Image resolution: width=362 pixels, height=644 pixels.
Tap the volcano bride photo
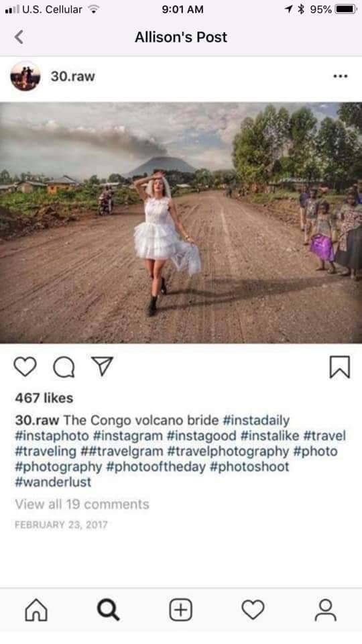tap(181, 222)
